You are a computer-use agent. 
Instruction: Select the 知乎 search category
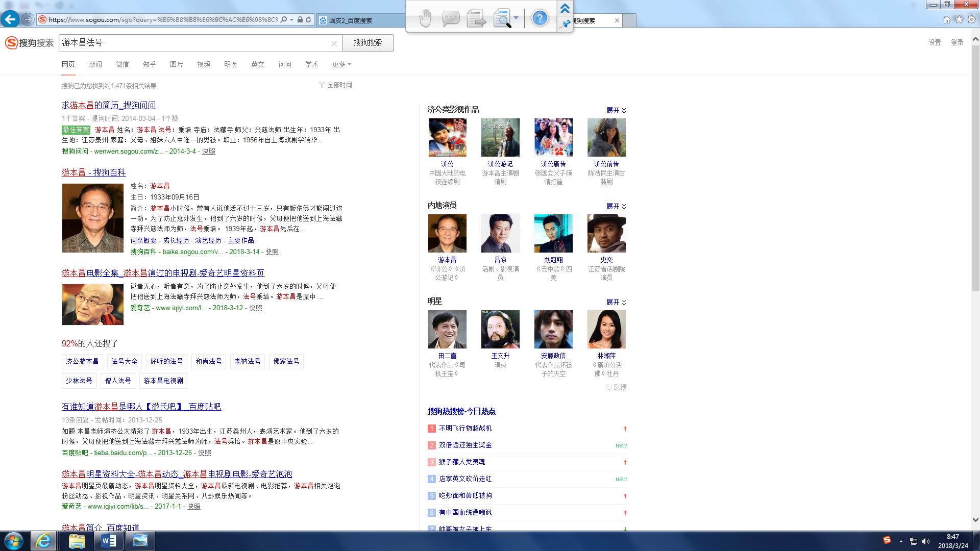pyautogui.click(x=150, y=64)
